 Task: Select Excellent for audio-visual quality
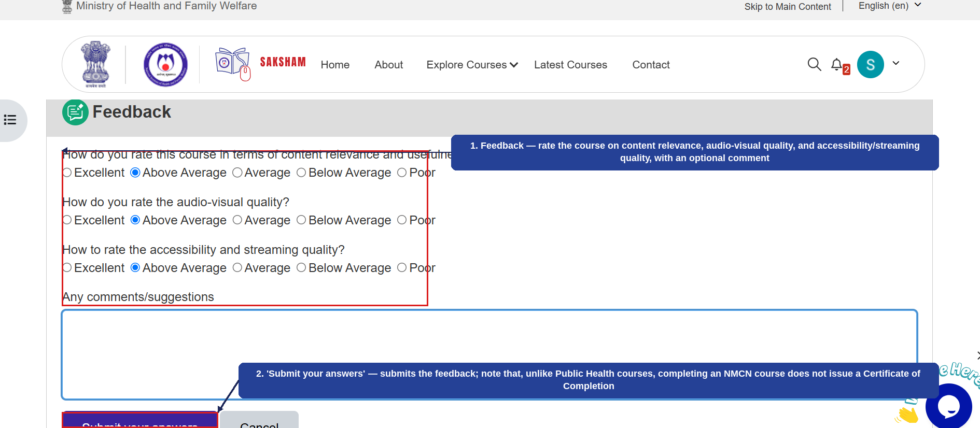(x=67, y=220)
